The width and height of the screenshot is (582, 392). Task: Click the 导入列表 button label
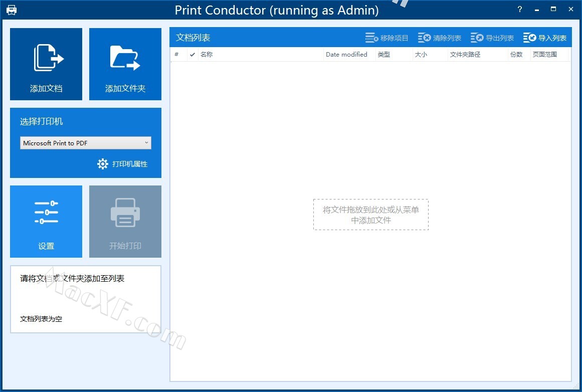(x=552, y=38)
